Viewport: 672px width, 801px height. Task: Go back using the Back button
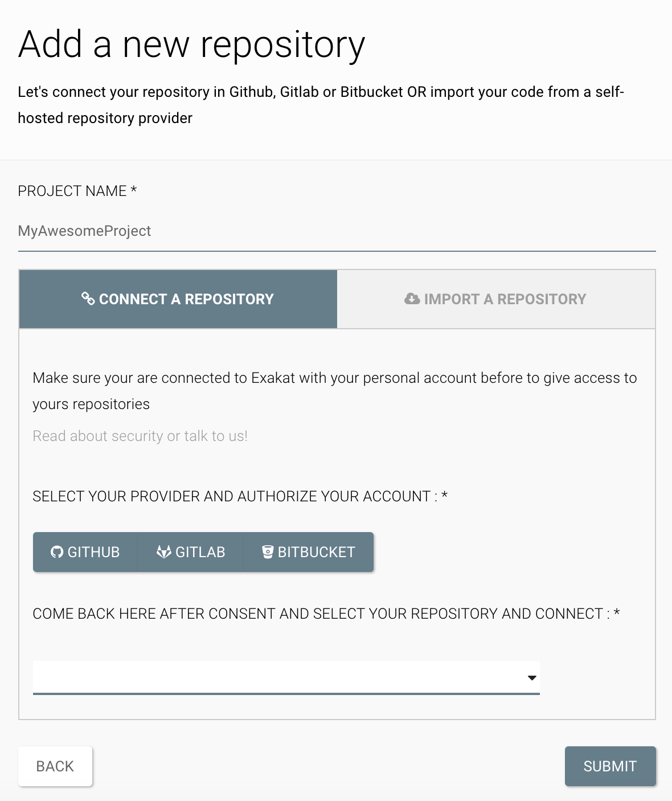[x=55, y=766]
